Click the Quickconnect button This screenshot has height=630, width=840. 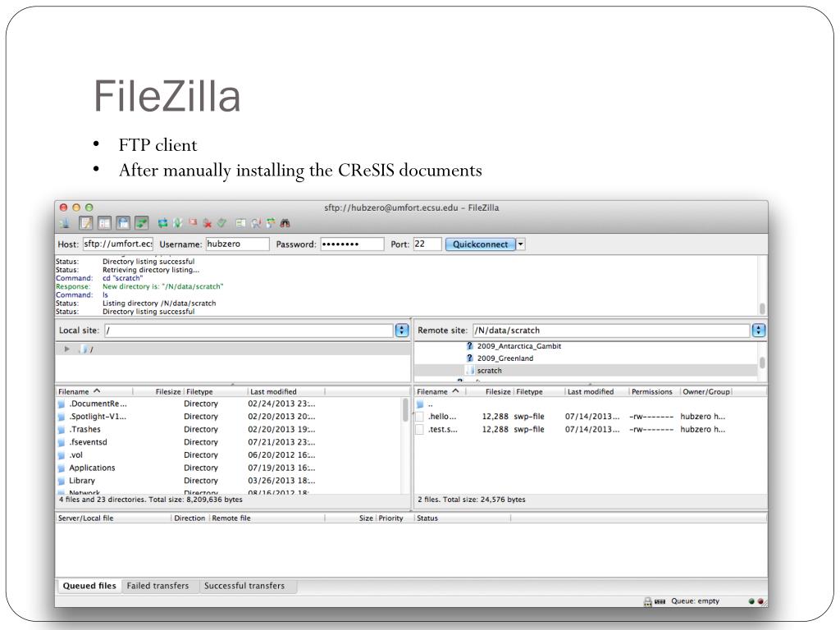(481, 244)
